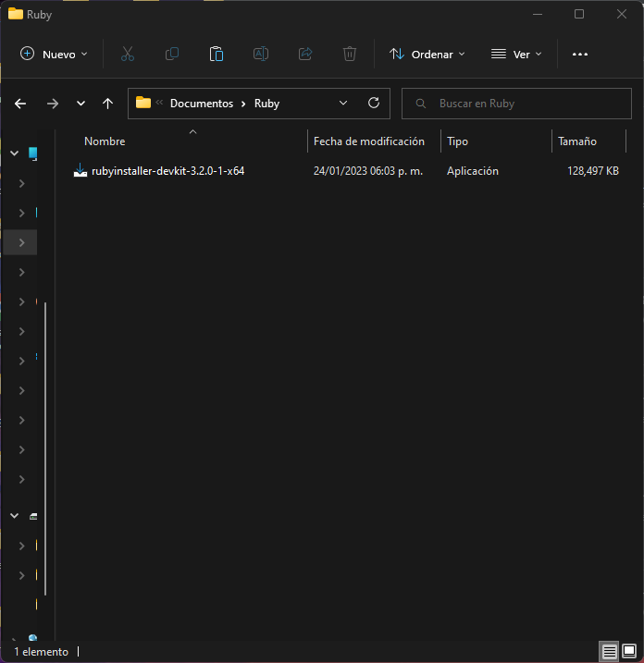Open the Nuevo menu

[54, 55]
